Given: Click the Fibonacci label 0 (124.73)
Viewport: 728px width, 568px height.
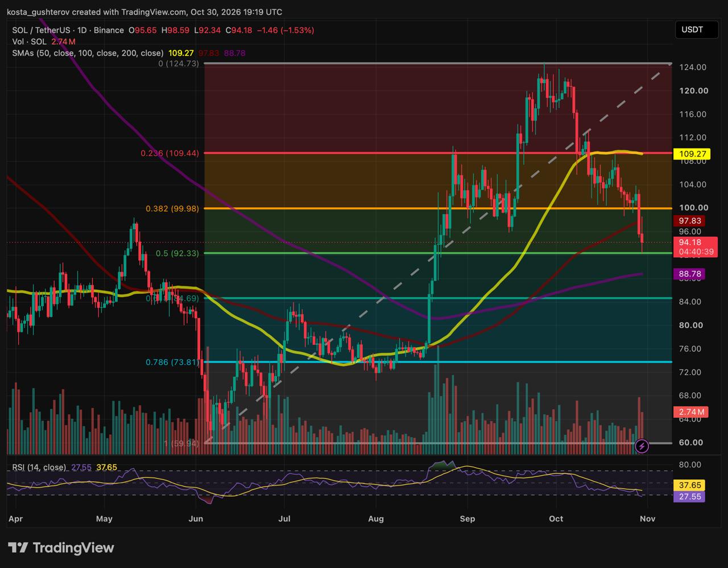Looking at the screenshot, I should (179, 64).
